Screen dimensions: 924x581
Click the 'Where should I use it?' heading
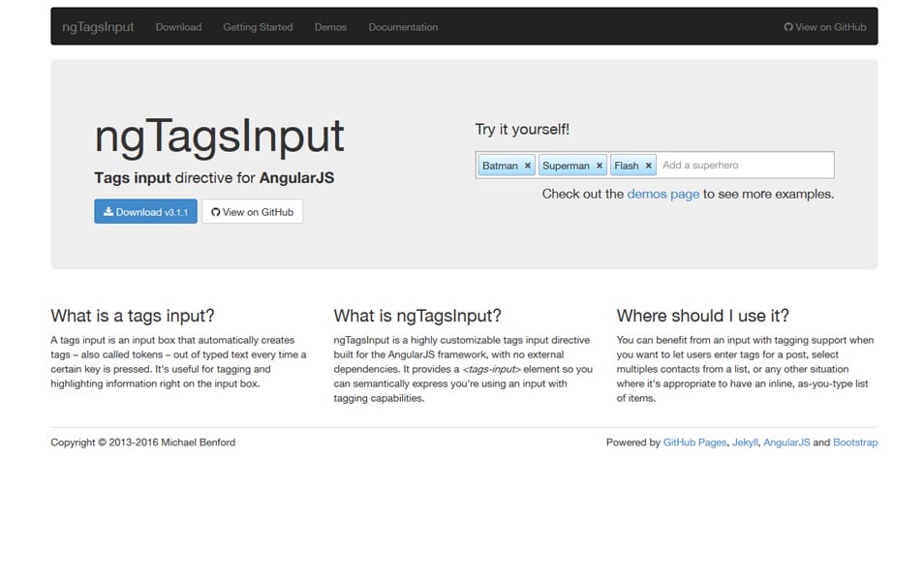pos(702,316)
